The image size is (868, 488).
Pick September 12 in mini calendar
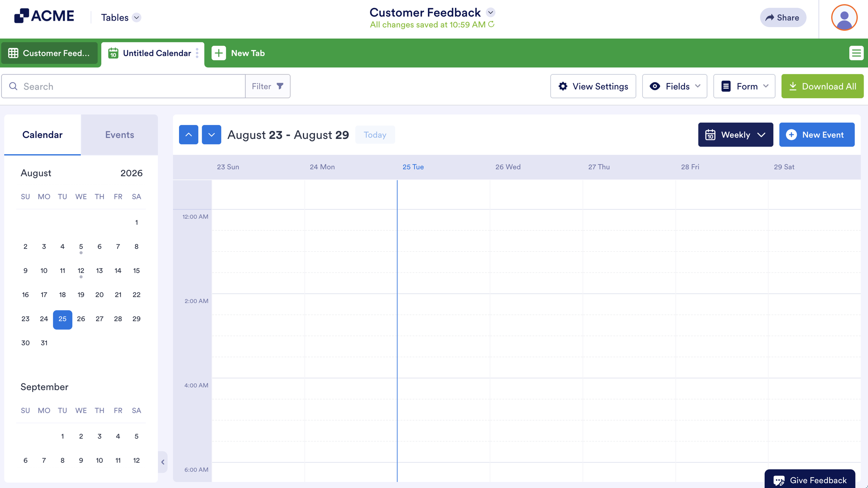point(137,461)
